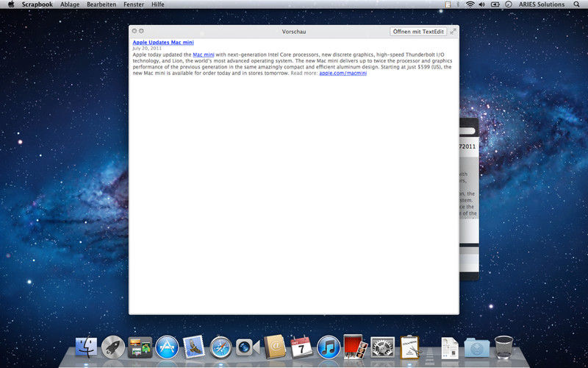Close the Vorschau preview window

(x=135, y=31)
